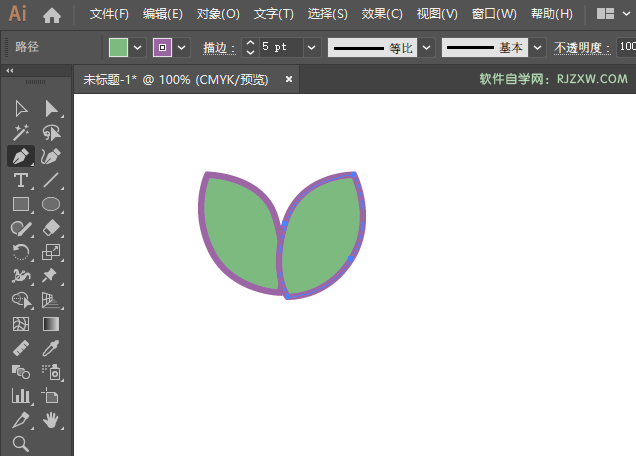
Task: Select the Zoom magnifier tool
Action: [21, 444]
